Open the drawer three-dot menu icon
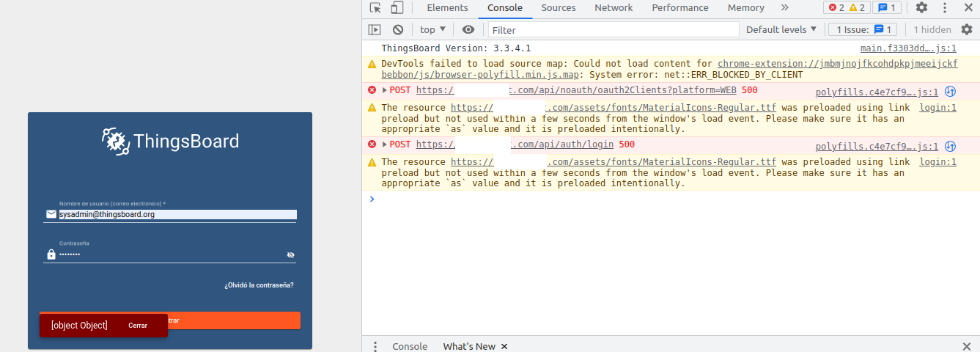 375,346
